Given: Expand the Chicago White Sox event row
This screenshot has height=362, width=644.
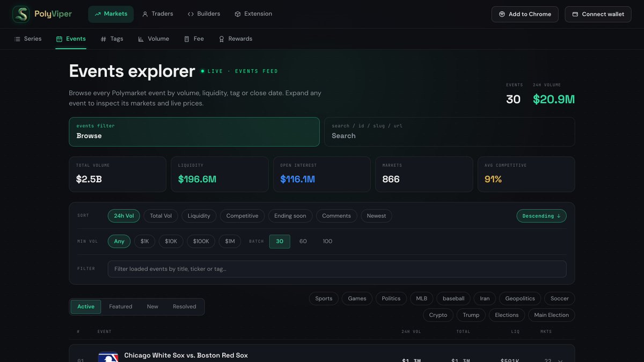Looking at the screenshot, I should click(x=561, y=360).
